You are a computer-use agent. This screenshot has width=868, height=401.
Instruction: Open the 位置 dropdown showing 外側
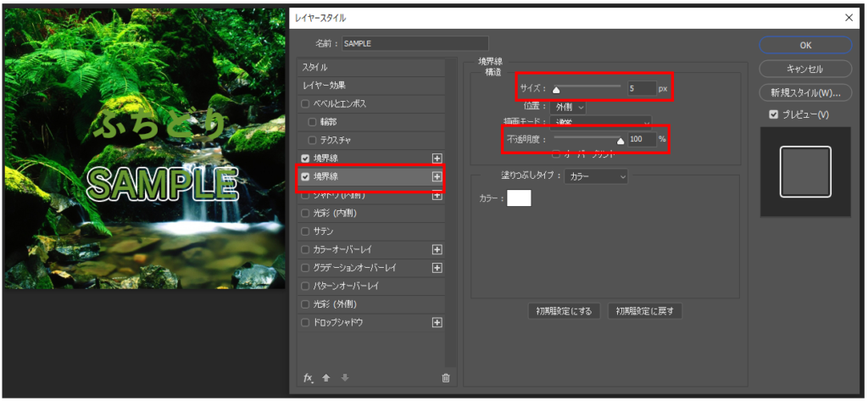click(x=567, y=107)
